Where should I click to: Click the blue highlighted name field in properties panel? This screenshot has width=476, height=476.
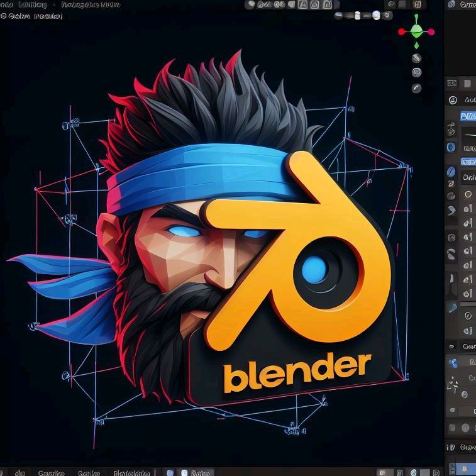click(467, 116)
